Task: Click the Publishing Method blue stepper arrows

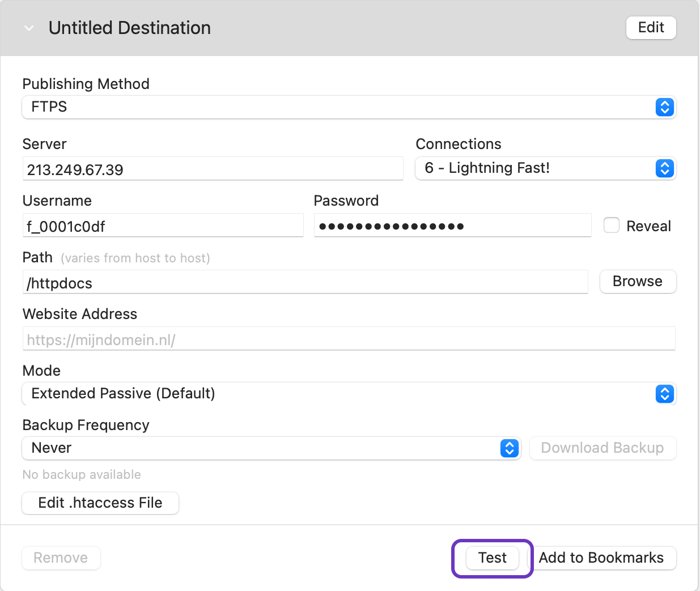Action: point(665,107)
